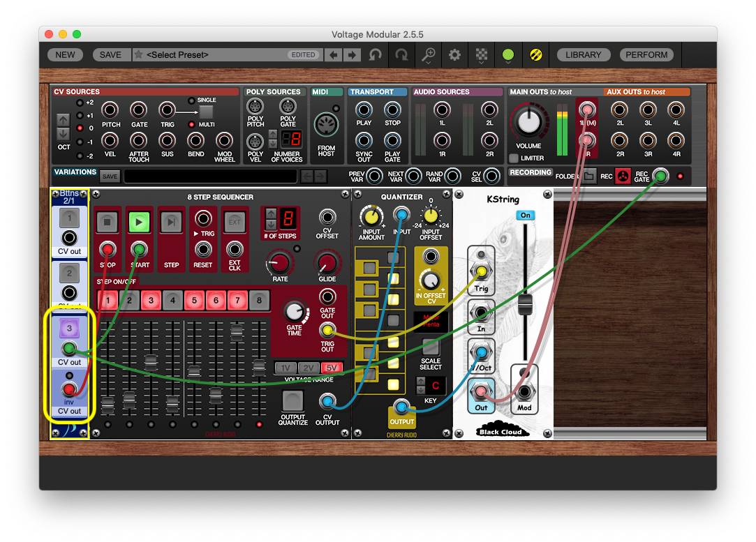Click the Sync Out transport jack

pos(364,141)
